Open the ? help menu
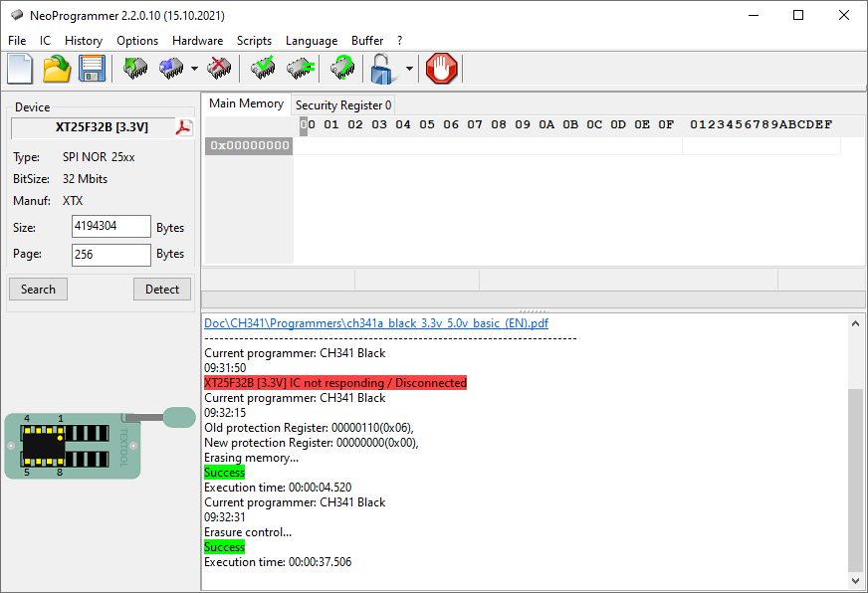The width and height of the screenshot is (868, 593). [x=400, y=41]
